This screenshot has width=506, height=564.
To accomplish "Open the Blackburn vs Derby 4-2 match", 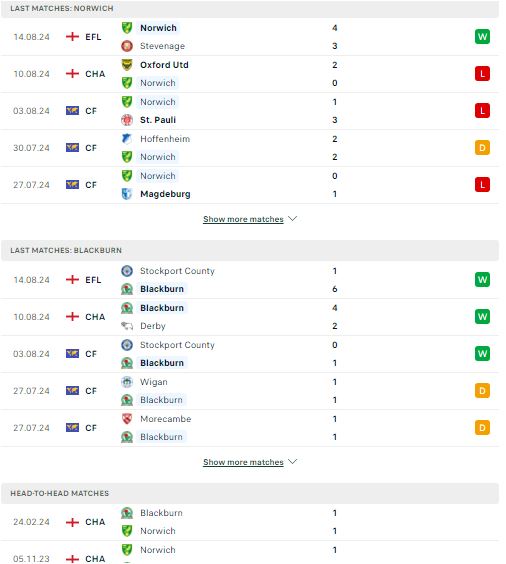I will click(x=250, y=317).
